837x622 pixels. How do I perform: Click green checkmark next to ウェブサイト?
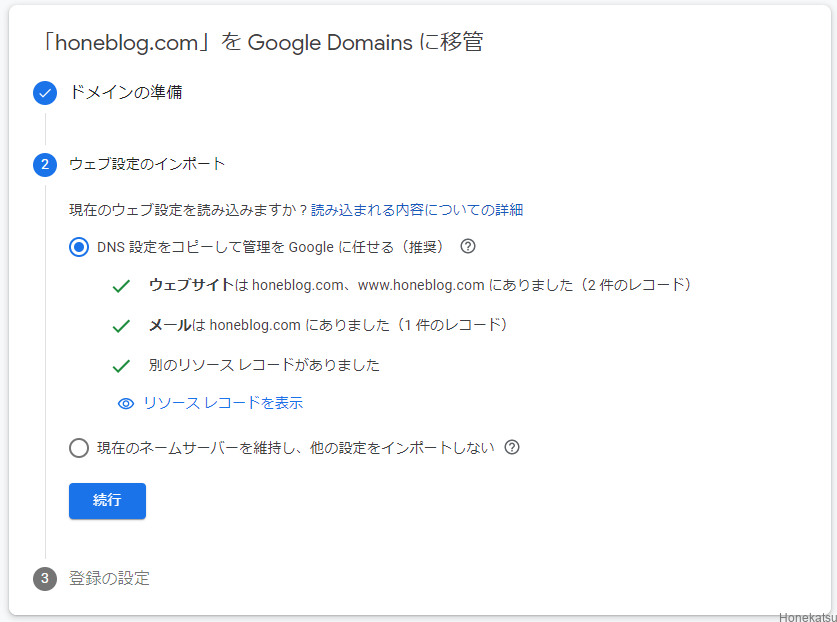point(122,286)
